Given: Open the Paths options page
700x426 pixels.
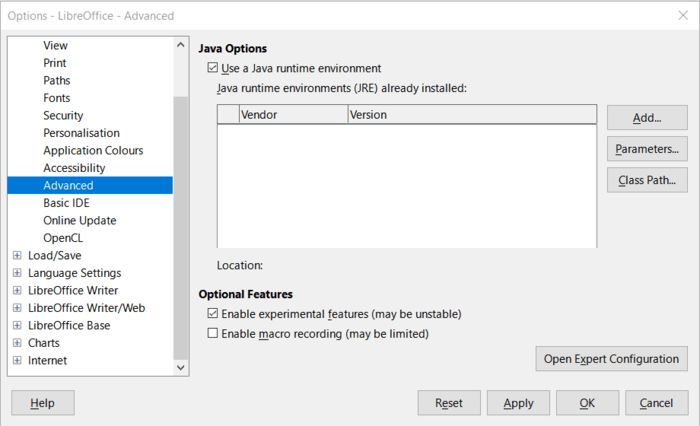Looking at the screenshot, I should [x=57, y=80].
